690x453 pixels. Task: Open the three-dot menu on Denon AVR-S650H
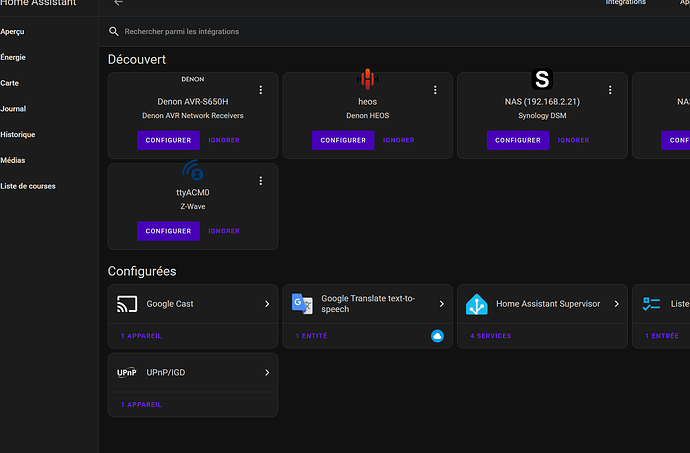pyautogui.click(x=261, y=90)
